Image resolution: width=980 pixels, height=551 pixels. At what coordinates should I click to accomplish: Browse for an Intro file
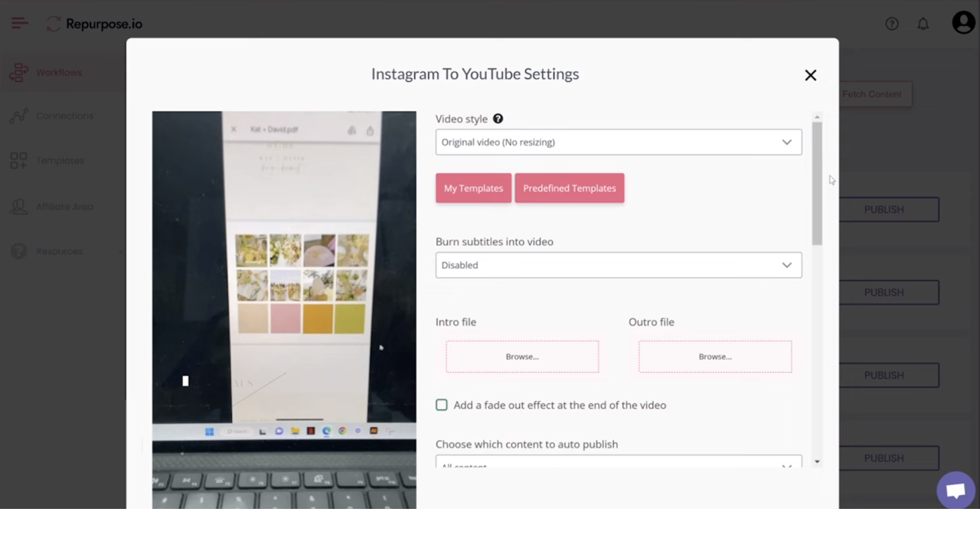[522, 356]
